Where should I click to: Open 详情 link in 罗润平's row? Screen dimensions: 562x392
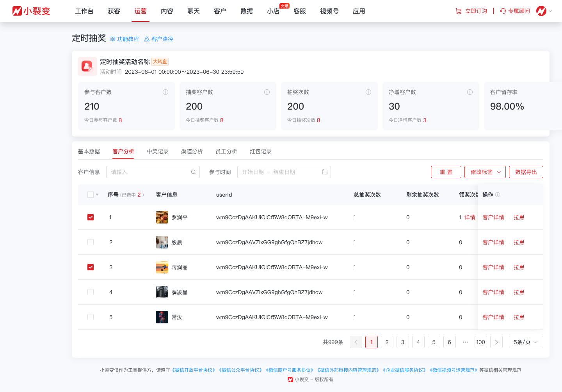470,217
